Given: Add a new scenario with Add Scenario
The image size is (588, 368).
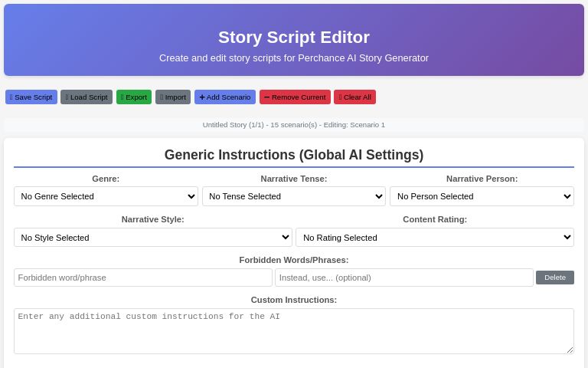Looking at the screenshot, I should tap(225, 97).
